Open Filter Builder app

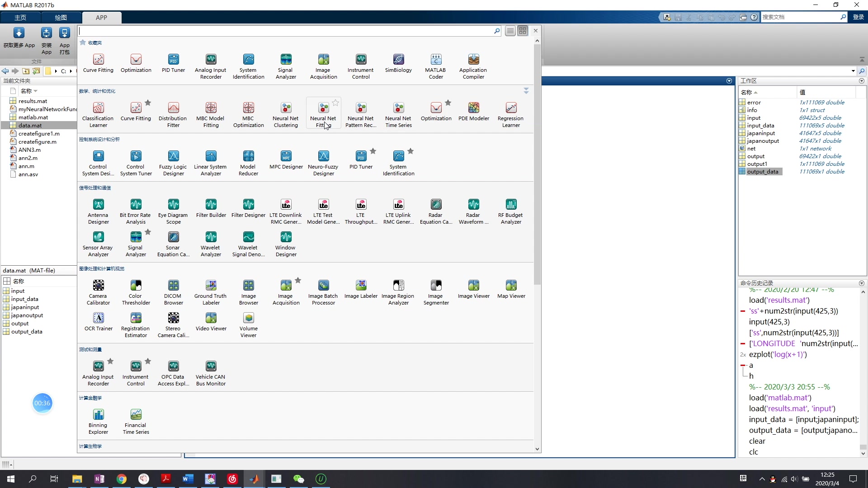tap(211, 208)
